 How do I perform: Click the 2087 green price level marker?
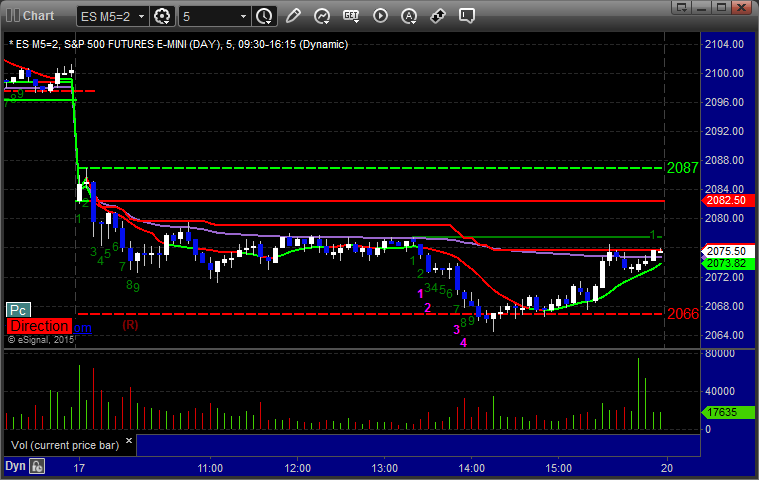tap(682, 168)
